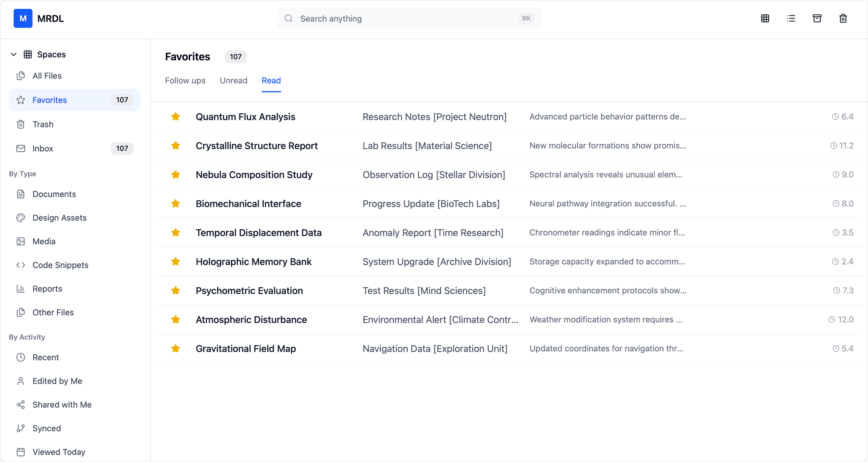Click the Search anything field
This screenshot has height=462, width=868.
pos(409,19)
